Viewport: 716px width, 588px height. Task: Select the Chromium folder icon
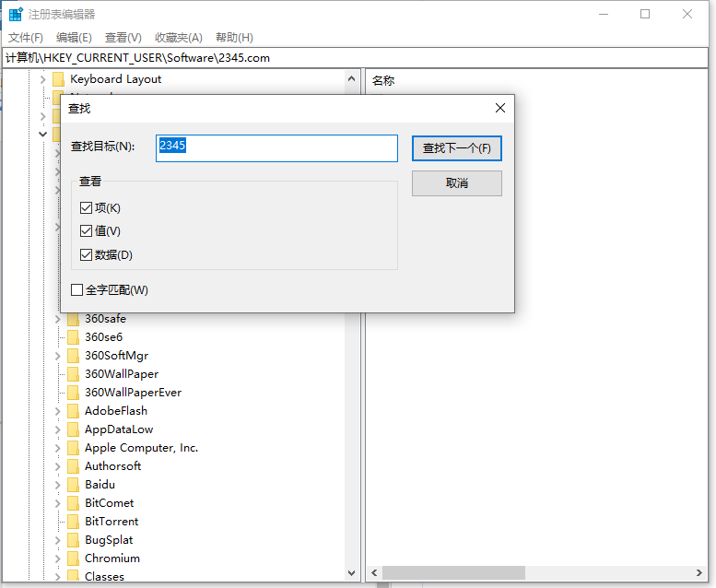coord(73,559)
